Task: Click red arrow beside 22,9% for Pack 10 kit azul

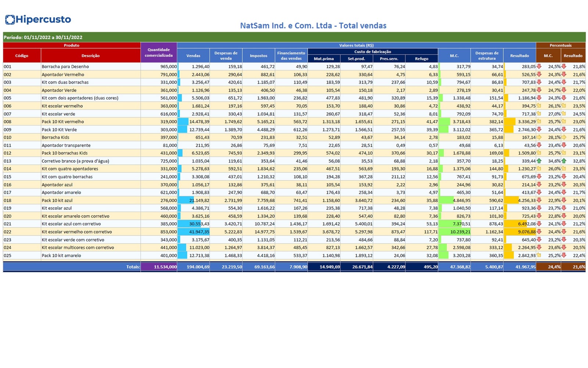Action: [539, 200]
